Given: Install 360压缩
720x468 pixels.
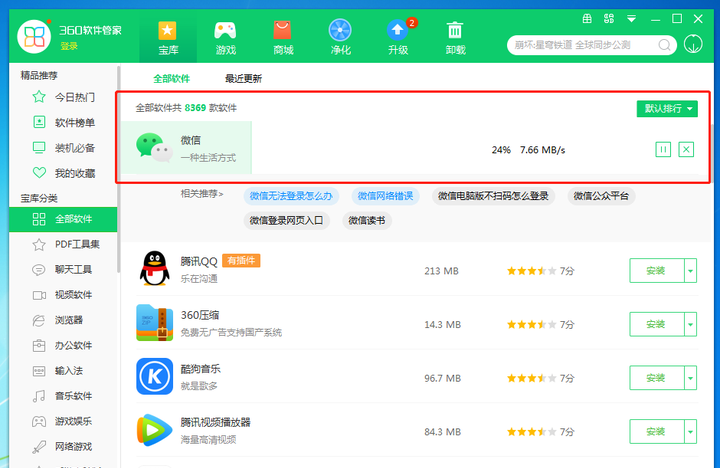Looking at the screenshot, I should [657, 324].
